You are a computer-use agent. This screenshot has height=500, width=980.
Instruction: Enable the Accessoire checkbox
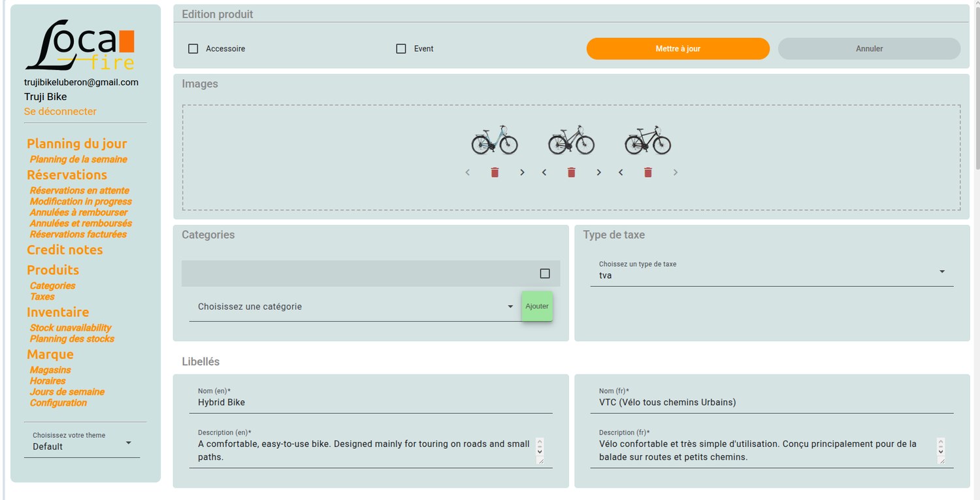coord(193,48)
